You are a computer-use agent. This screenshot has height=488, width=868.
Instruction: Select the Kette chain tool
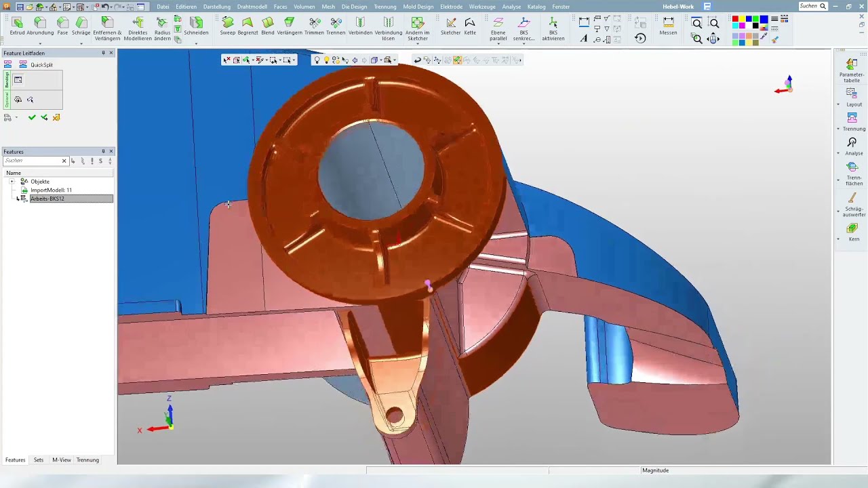(x=470, y=26)
